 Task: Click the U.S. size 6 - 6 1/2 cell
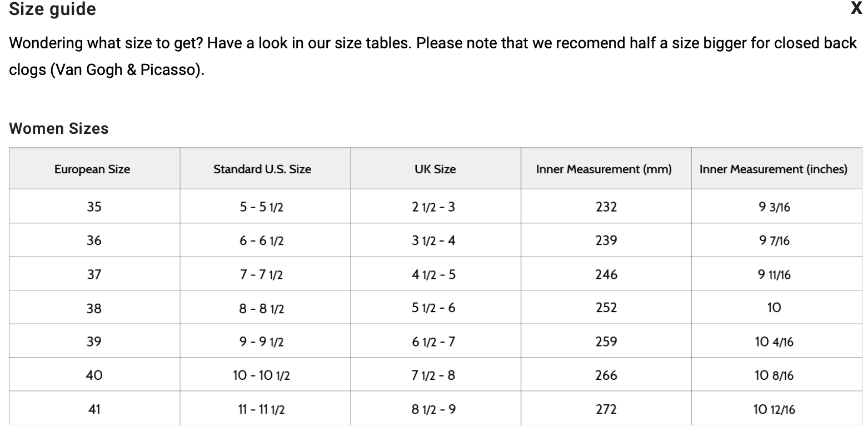tap(262, 241)
